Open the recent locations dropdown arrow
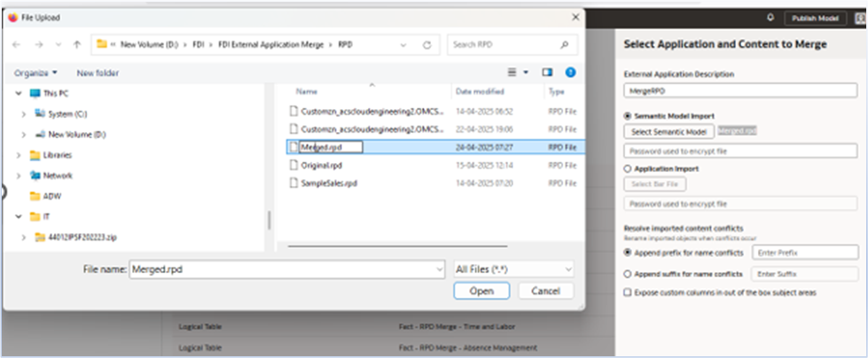 point(59,45)
